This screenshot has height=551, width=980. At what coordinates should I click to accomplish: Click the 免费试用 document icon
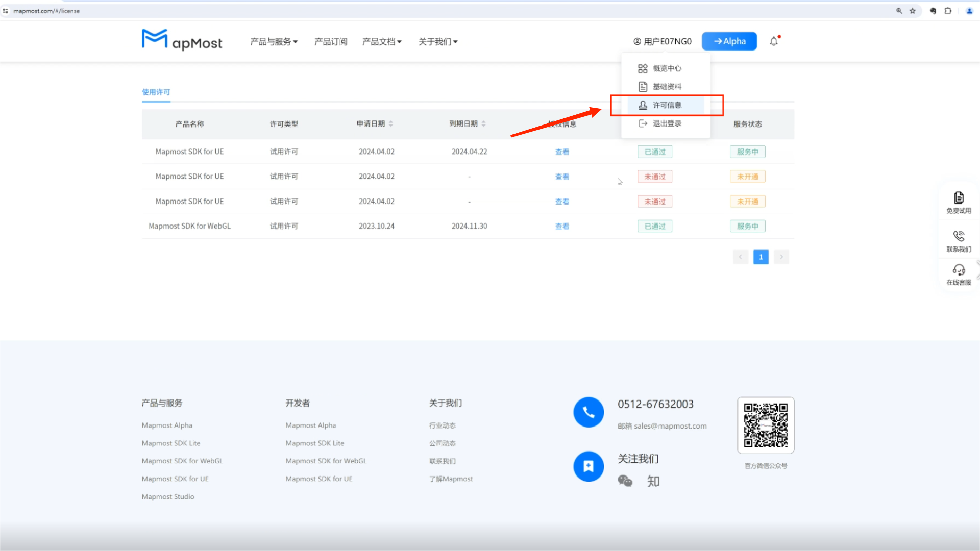coord(959,197)
